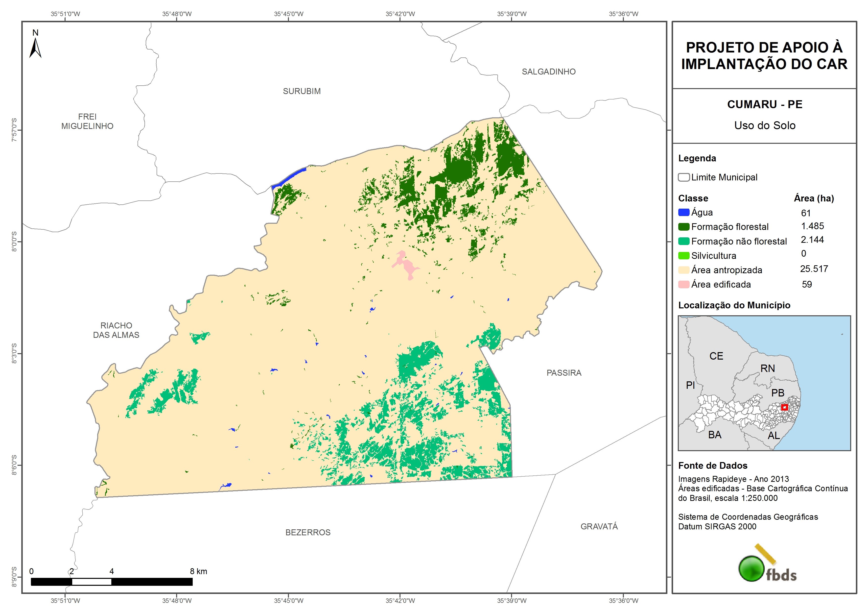The height and width of the screenshot is (614, 868).
Task: Click the BEZERROS municipality label
Action: coord(308,533)
